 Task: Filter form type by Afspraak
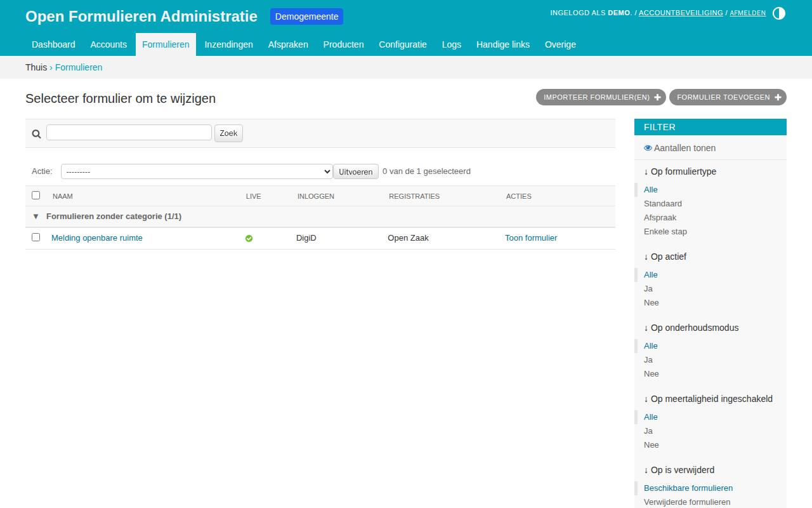660,218
